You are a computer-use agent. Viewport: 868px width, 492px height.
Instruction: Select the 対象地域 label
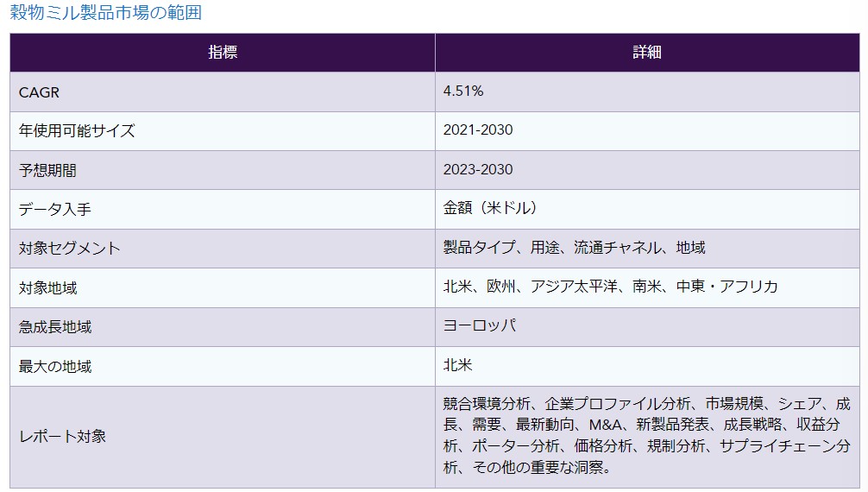click(x=47, y=287)
